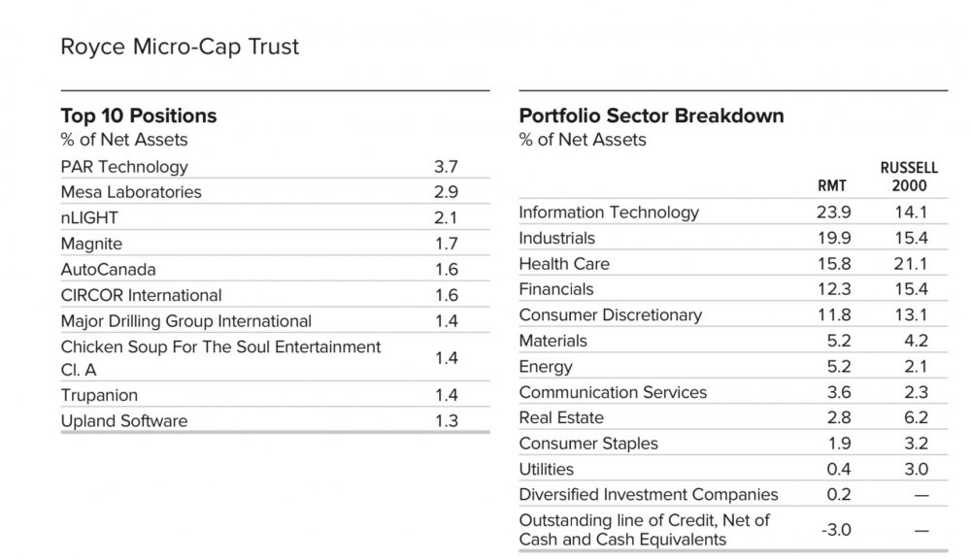Click the Portfolio Sector Breakdown heading
This screenshot has height=560, width=971.
pyautogui.click(x=652, y=115)
